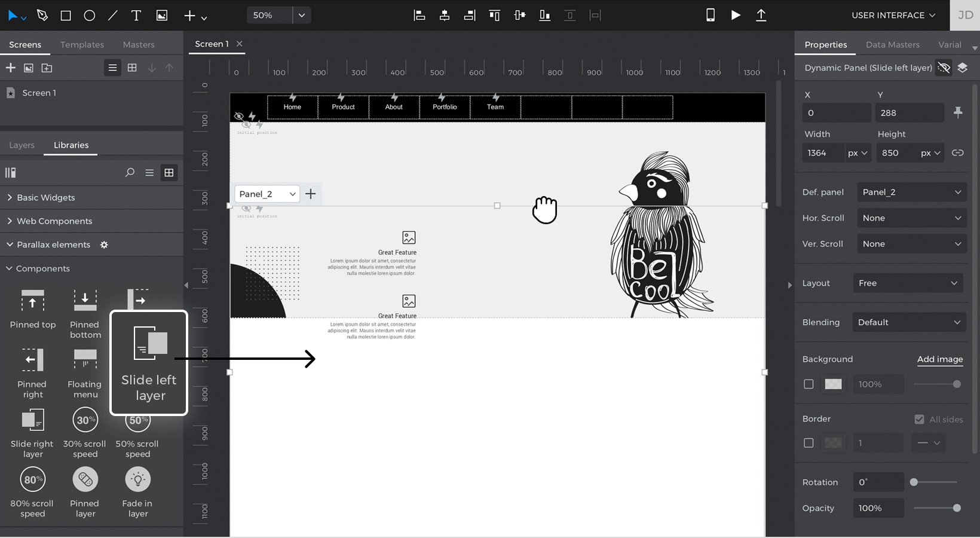Toggle the width-height proportion link
980x538 pixels.
coord(958,153)
